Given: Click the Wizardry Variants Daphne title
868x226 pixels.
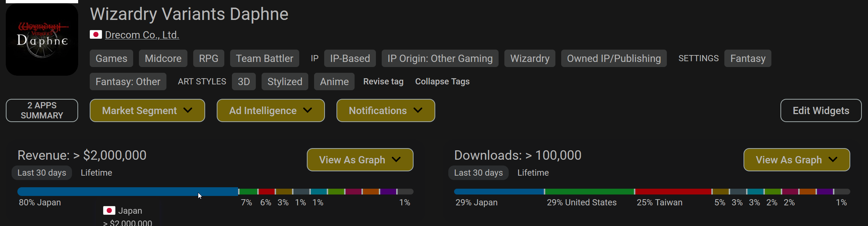Looking at the screenshot, I should coord(189,14).
